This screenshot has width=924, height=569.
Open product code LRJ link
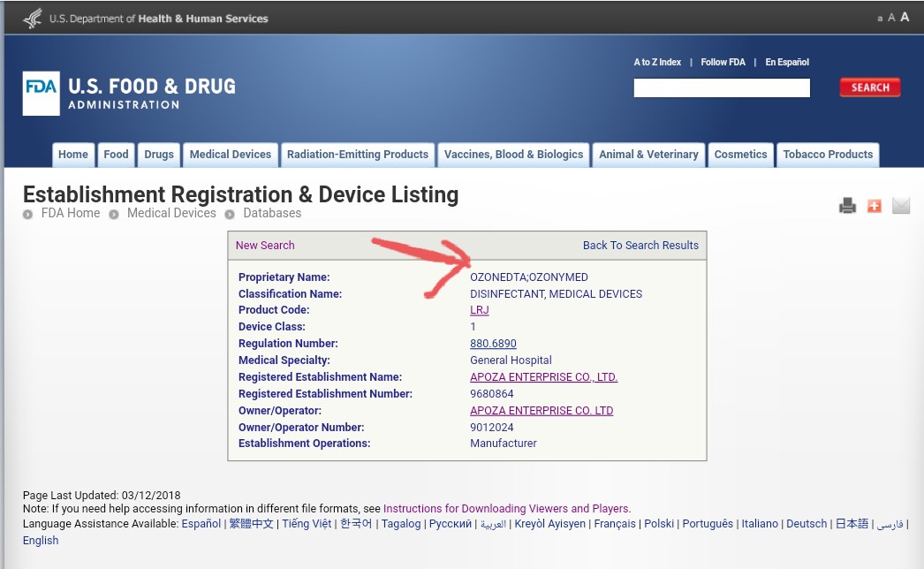point(480,310)
